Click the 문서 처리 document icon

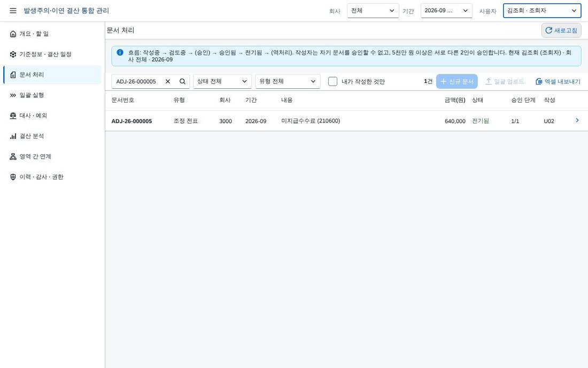(13, 75)
